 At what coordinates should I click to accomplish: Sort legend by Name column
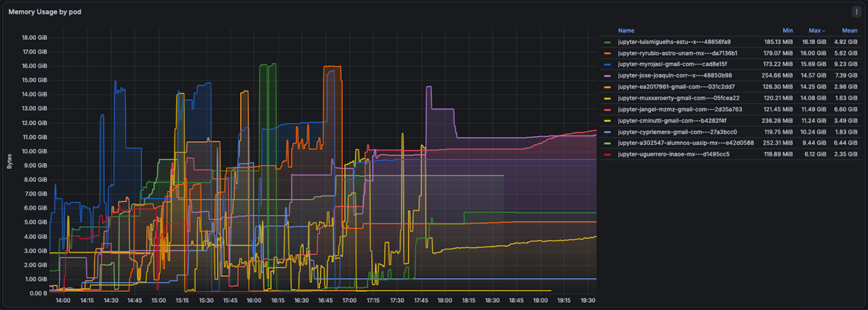(626, 31)
